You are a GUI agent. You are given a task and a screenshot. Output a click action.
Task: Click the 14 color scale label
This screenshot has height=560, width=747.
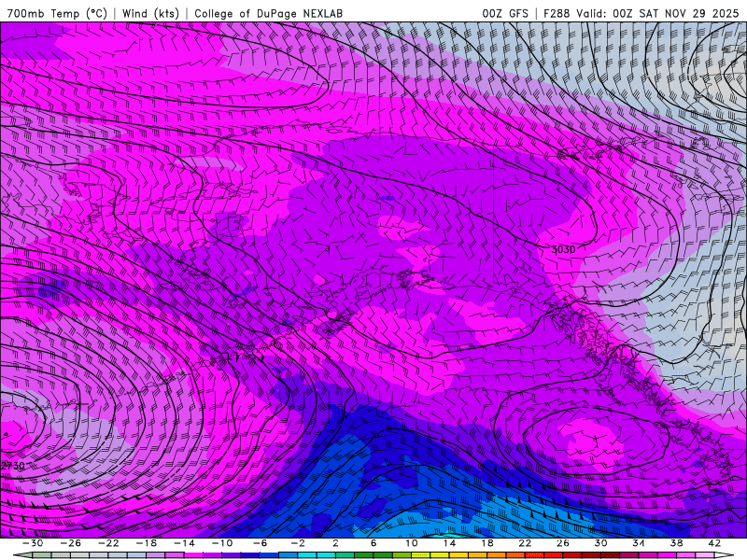point(449,543)
